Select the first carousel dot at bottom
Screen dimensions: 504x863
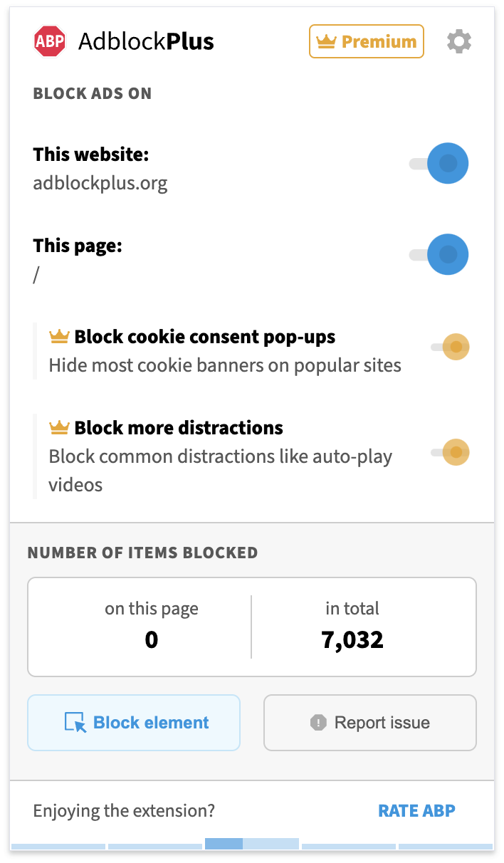point(57,844)
